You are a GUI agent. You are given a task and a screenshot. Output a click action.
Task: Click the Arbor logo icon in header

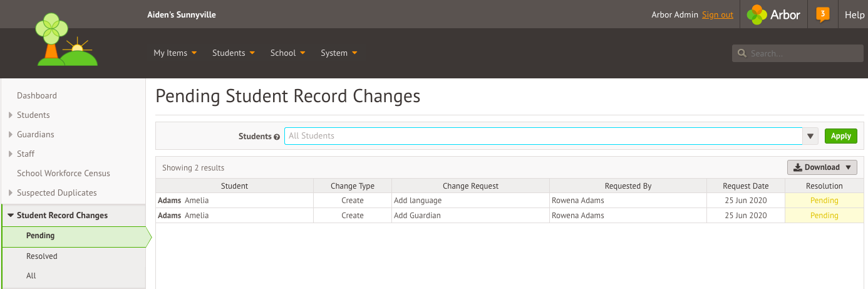(x=757, y=14)
